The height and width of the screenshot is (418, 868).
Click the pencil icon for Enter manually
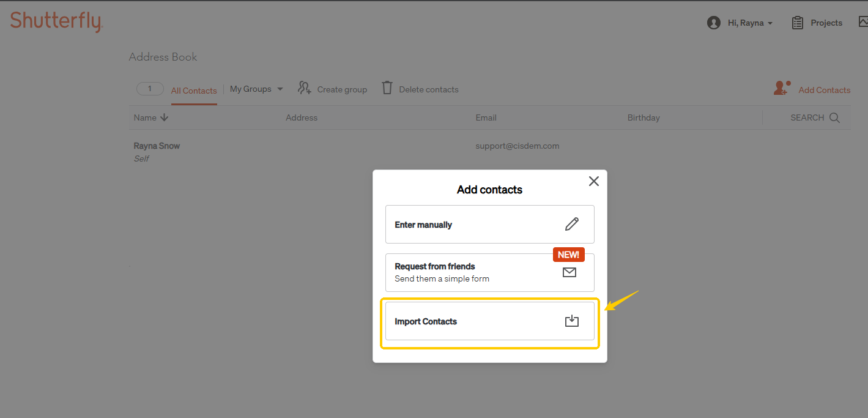coord(571,224)
